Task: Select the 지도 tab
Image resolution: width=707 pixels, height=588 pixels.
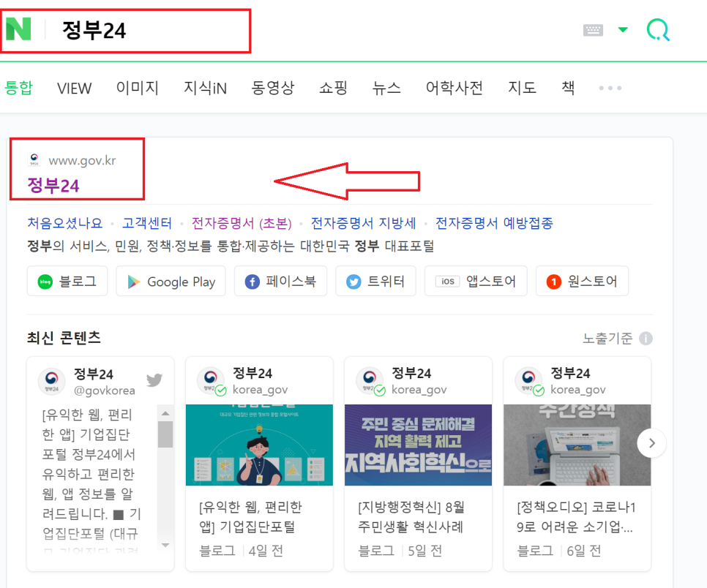Action: click(522, 88)
